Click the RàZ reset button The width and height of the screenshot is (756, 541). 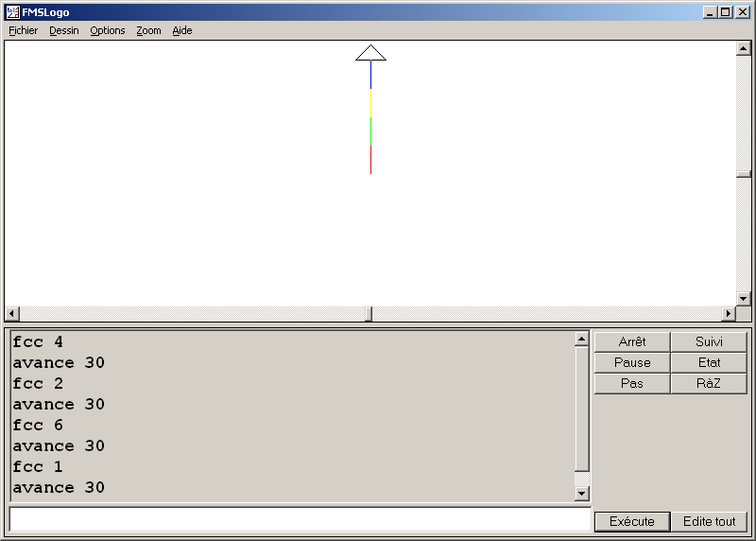[709, 383]
